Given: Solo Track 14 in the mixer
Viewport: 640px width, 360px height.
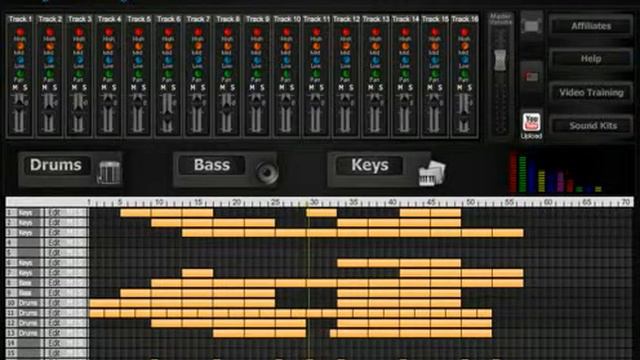Looking at the screenshot, I should click(410, 88).
